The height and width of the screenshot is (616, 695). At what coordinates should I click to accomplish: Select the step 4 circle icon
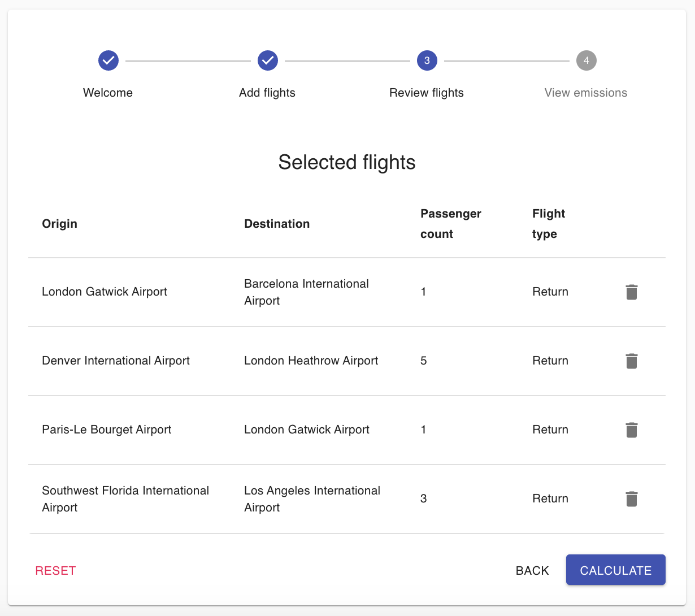(587, 60)
